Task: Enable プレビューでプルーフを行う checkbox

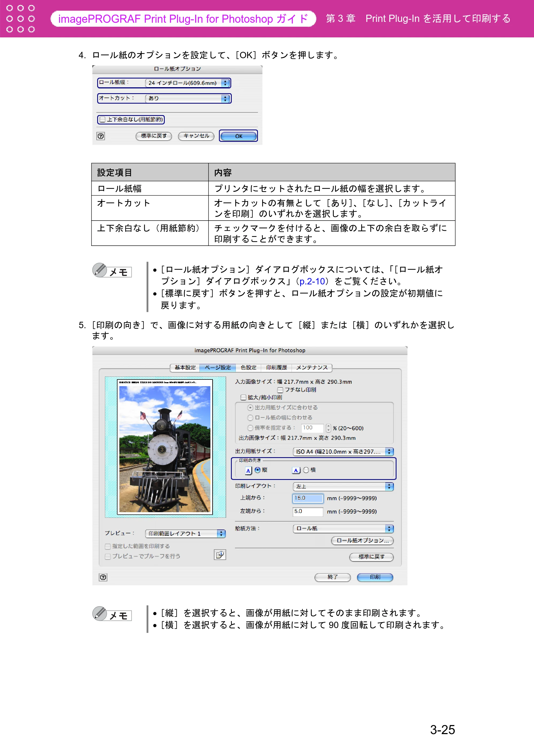Action: [108, 557]
